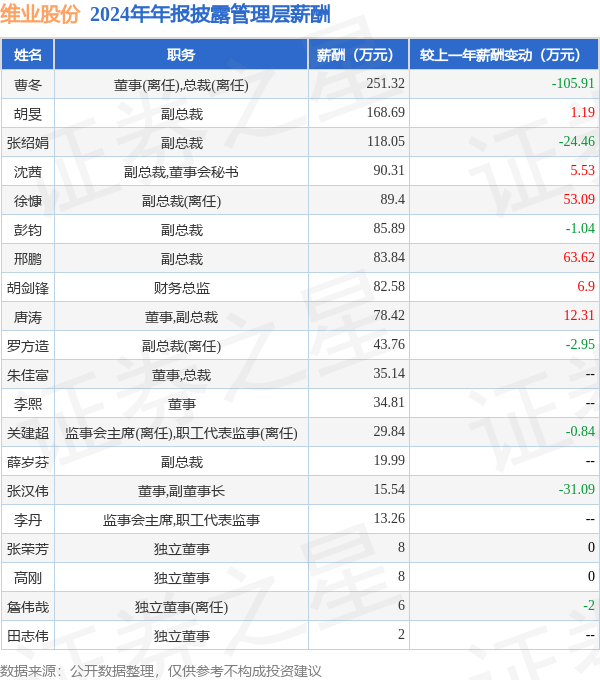The height and width of the screenshot is (680, 600).
Task: Select the name 张汉伟
Action: pos(28,491)
